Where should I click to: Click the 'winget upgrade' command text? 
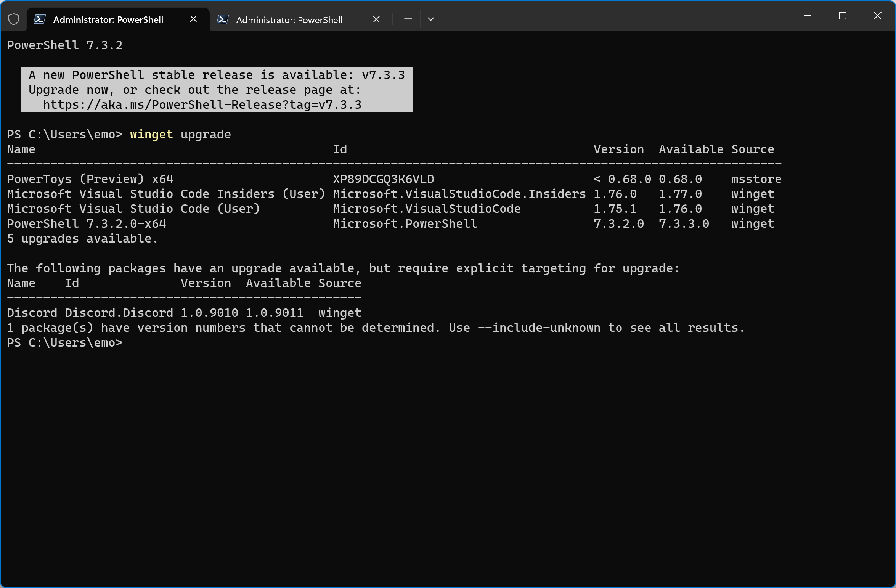(180, 134)
